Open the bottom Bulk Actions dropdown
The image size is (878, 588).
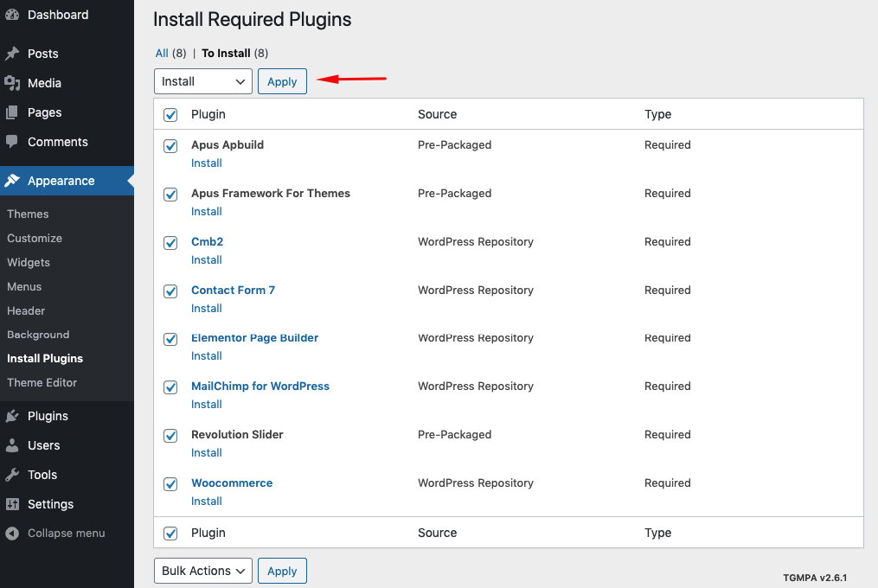click(203, 571)
